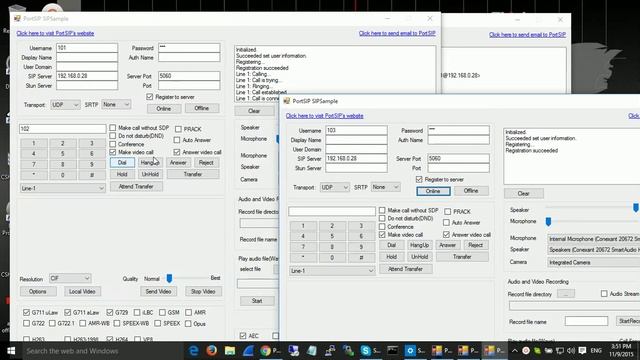640x360 pixels.
Task: Check 'PRACK' in the 103 window
Action: coord(448,211)
